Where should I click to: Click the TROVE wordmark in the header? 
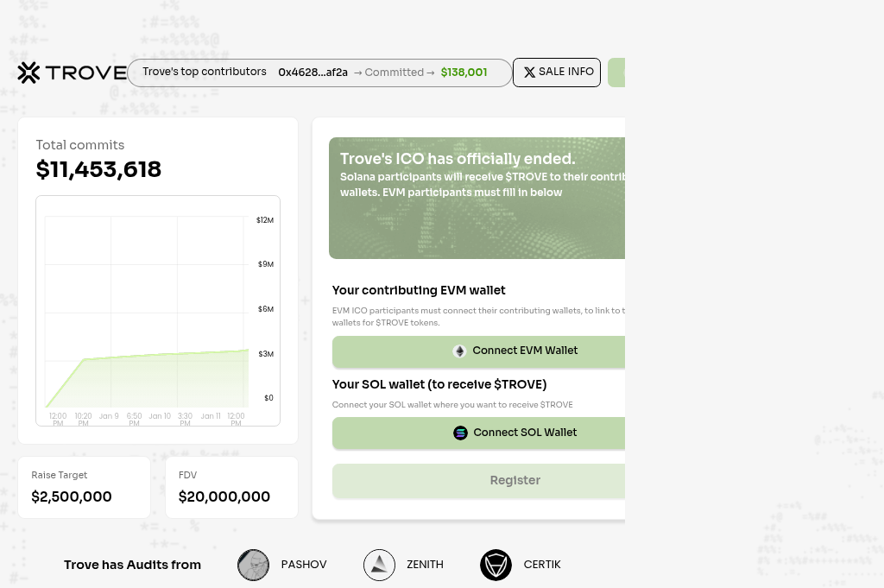click(x=85, y=73)
